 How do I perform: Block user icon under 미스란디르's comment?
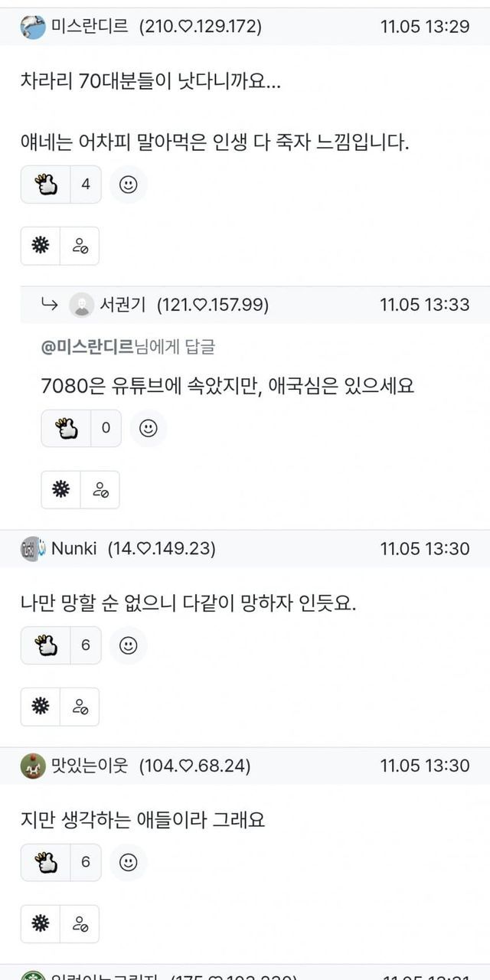click(80, 246)
